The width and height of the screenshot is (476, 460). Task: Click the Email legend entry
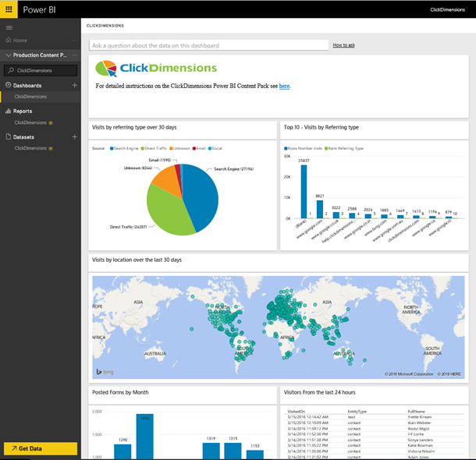pos(199,149)
